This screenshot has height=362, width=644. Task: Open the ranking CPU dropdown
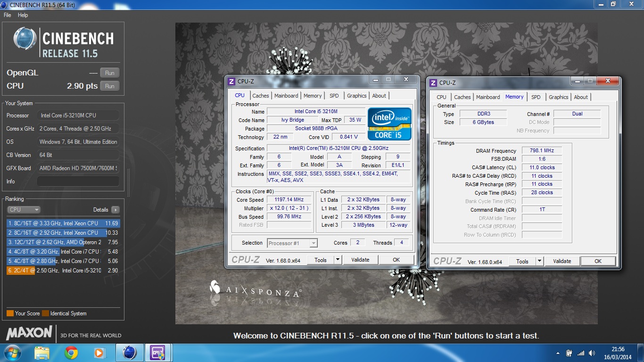pyautogui.click(x=24, y=210)
